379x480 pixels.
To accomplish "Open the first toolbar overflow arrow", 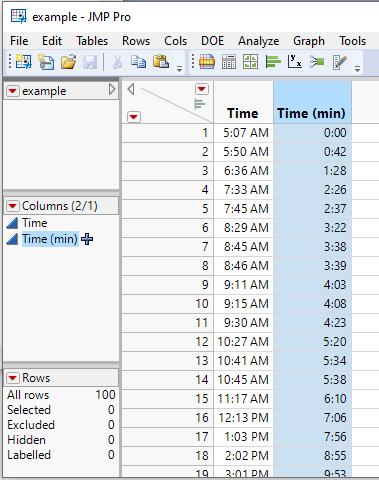I will [179, 69].
